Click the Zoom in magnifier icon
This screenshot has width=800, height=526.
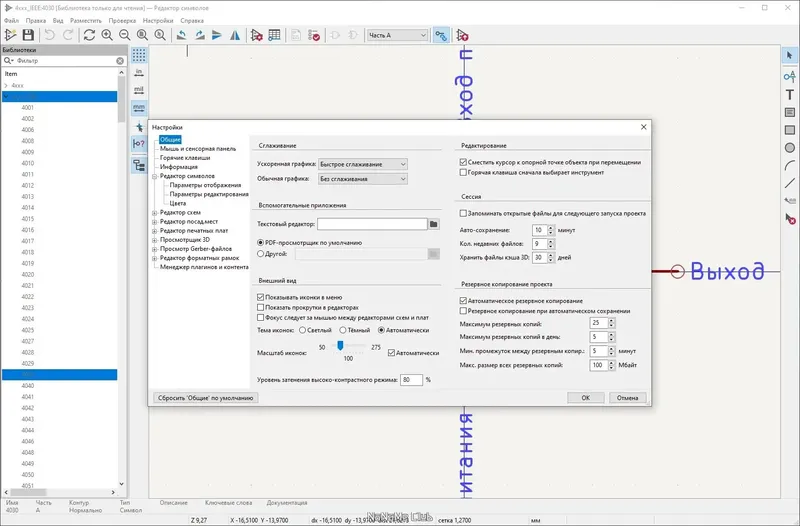(x=107, y=35)
